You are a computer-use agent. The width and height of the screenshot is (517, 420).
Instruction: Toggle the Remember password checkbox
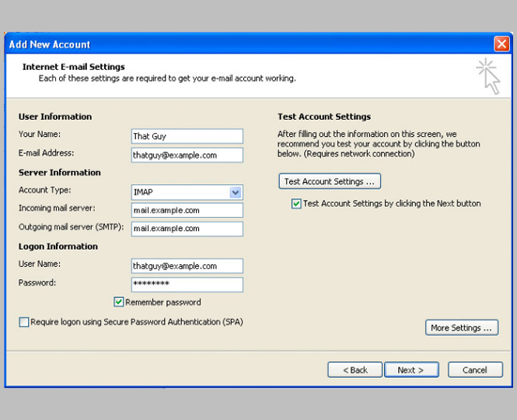(119, 303)
